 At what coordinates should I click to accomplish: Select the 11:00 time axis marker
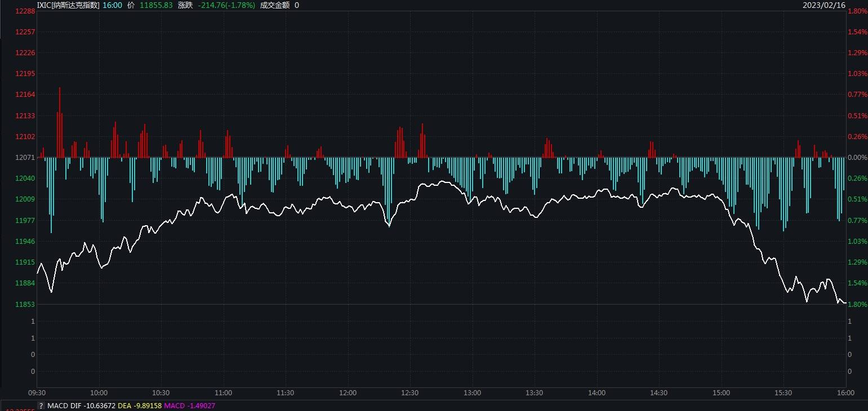224,393
